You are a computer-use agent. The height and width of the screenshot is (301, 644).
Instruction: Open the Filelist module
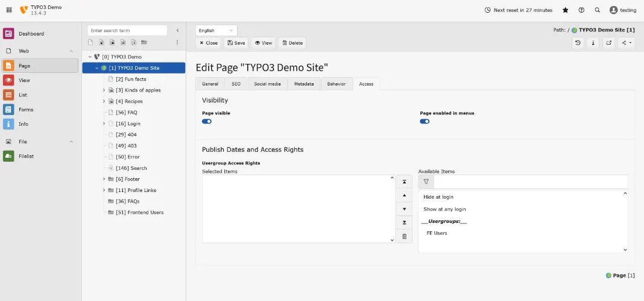point(40,157)
